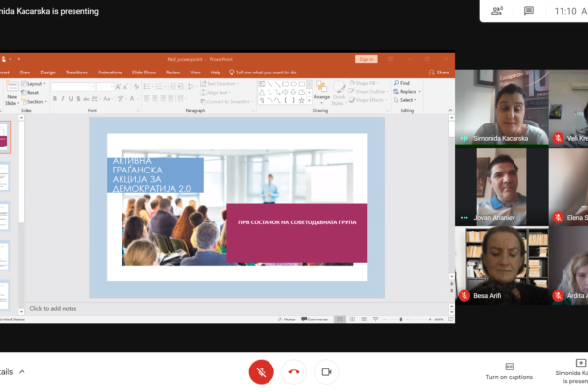Screen dimensions: 588x392
Task: Toggle italic formatting
Action: [63, 99]
